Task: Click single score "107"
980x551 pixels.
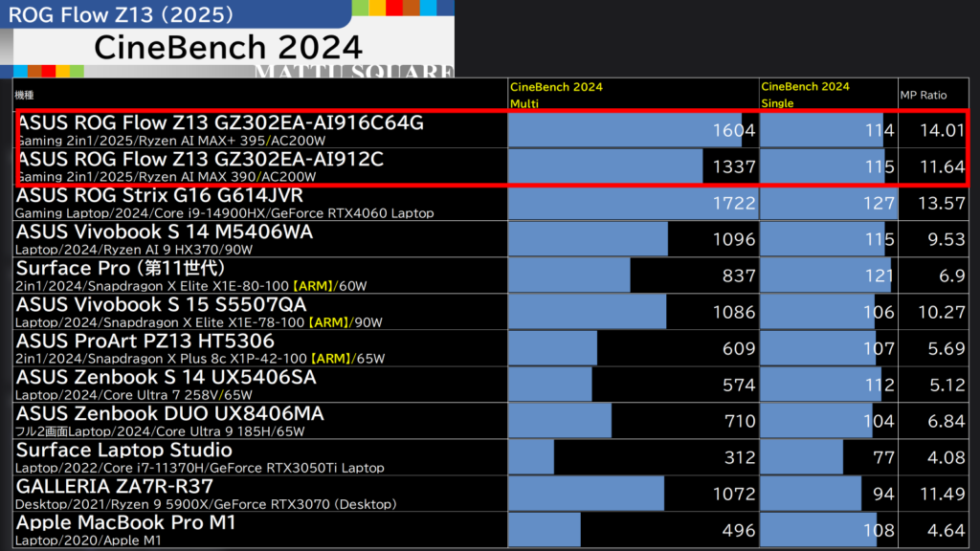Action: point(880,348)
